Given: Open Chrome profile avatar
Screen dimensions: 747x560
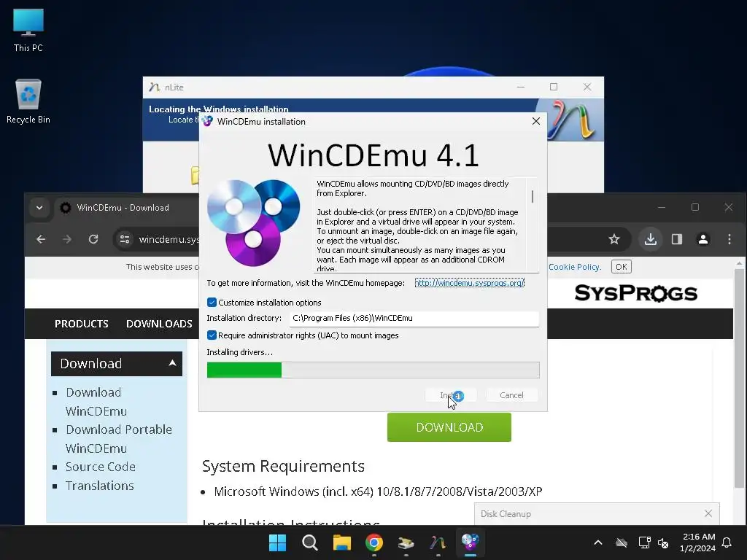Looking at the screenshot, I should pos(703,239).
